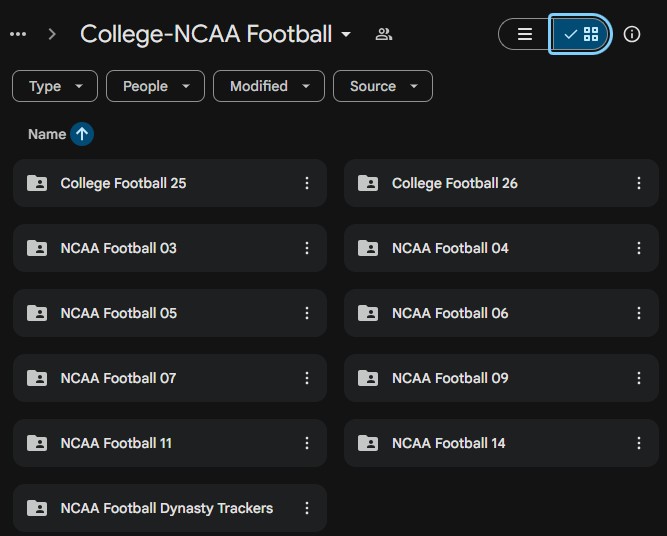The image size is (667, 536).
Task: Open more actions for College Football 25
Action: (x=307, y=183)
